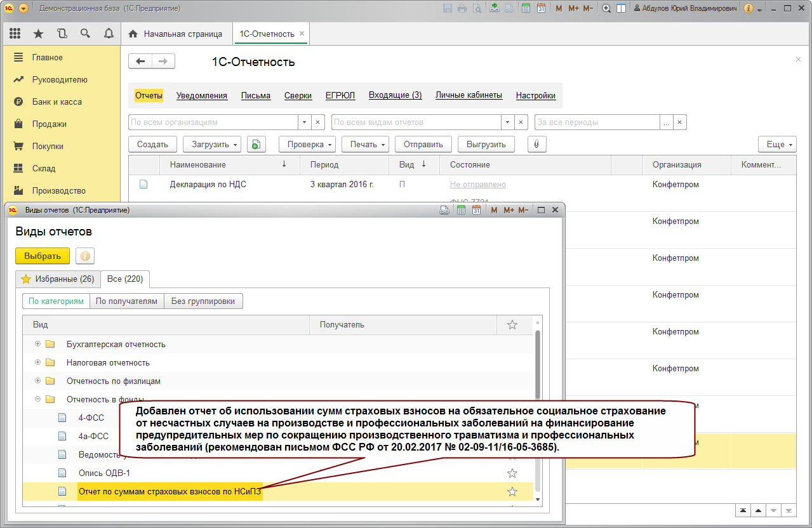Click the По всем организациям filter field

(213, 122)
